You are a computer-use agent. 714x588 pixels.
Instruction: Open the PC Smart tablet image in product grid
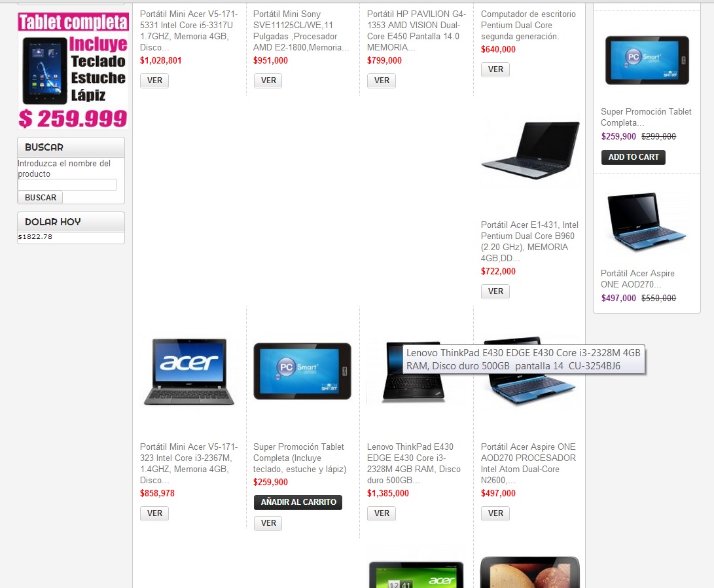tap(302, 371)
